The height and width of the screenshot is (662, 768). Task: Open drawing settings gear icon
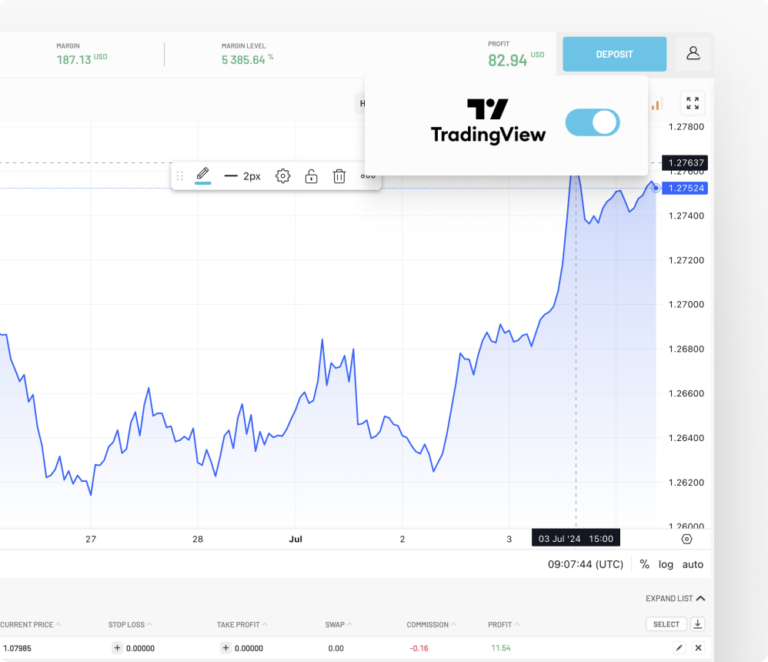click(x=283, y=176)
